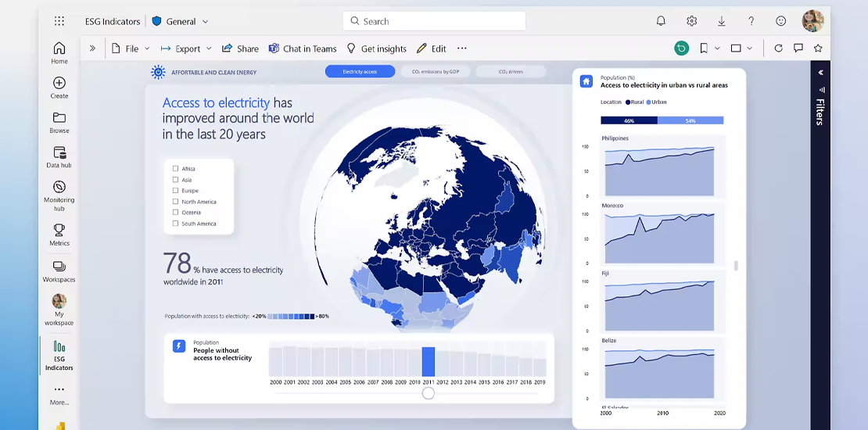Screen dimensions: 868x430
Task: Click the year slider handle
Action: tap(428, 393)
